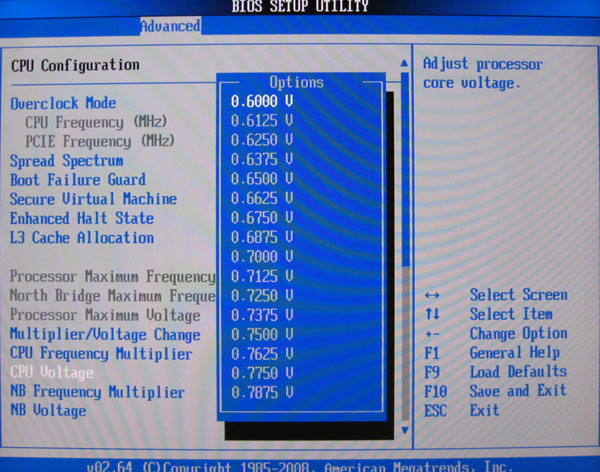Click the PCIE Frequency (MHz) row
The height and width of the screenshot is (472, 600).
100,142
